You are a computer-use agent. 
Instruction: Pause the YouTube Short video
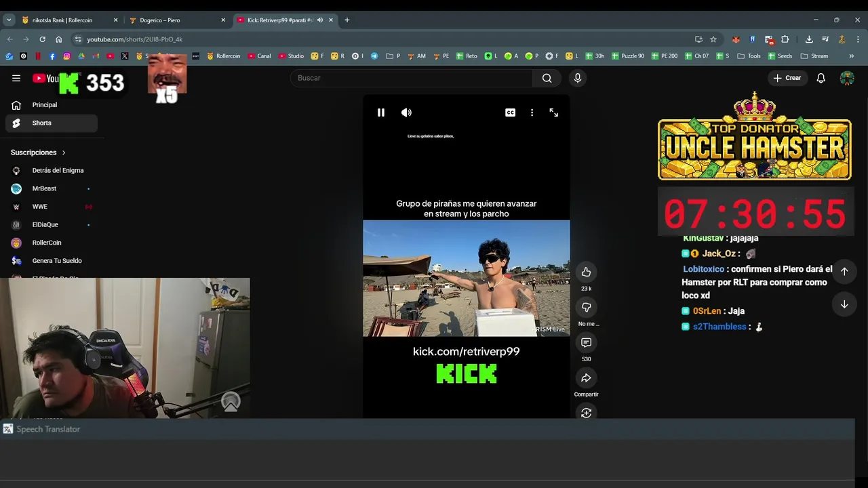click(381, 113)
